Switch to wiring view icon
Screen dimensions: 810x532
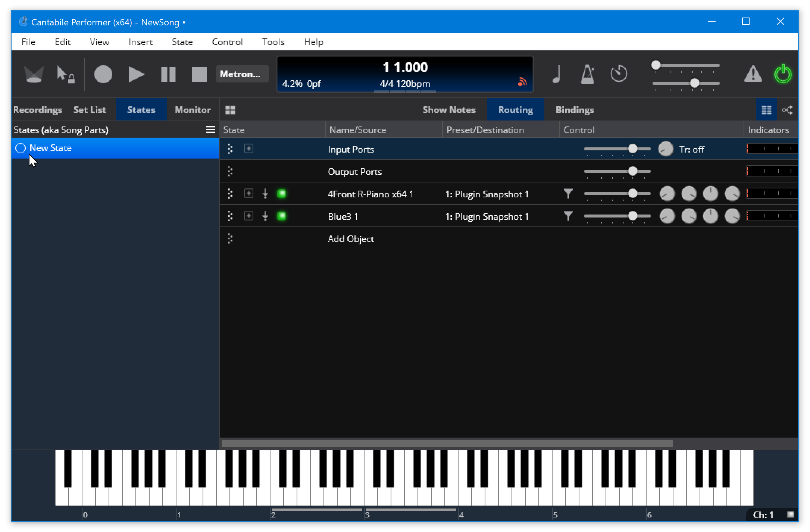pyautogui.click(x=788, y=110)
